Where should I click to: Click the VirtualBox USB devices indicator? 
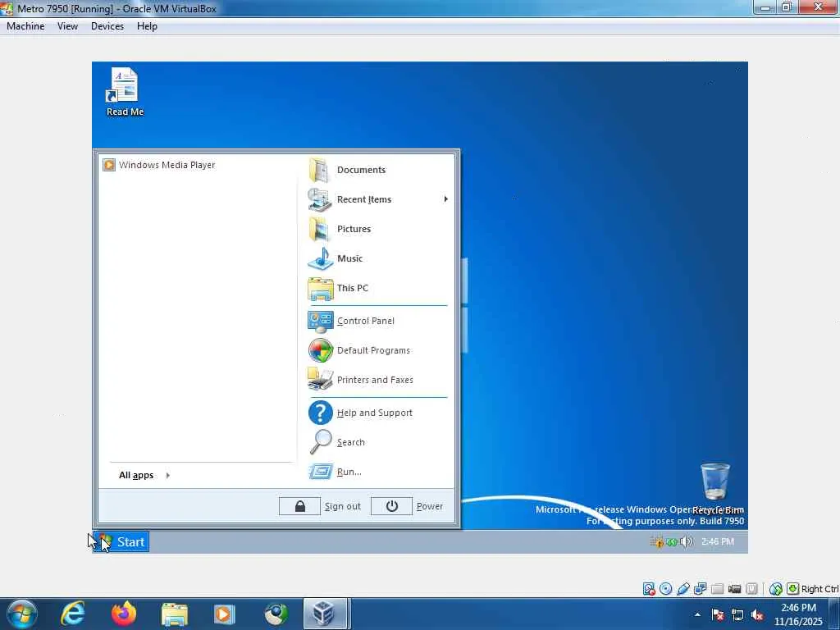[683, 589]
